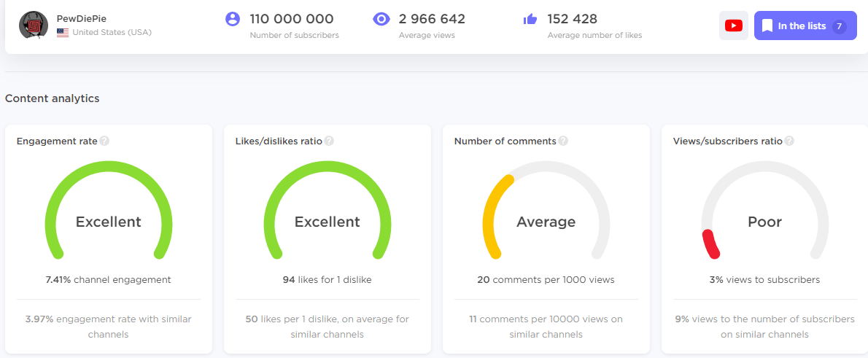This screenshot has height=358, width=868.
Task: Click the Average rating label in gauge
Action: (x=546, y=222)
